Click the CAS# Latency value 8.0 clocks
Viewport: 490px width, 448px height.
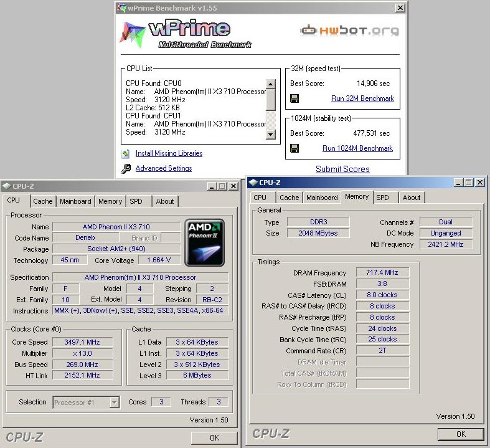tap(382, 295)
